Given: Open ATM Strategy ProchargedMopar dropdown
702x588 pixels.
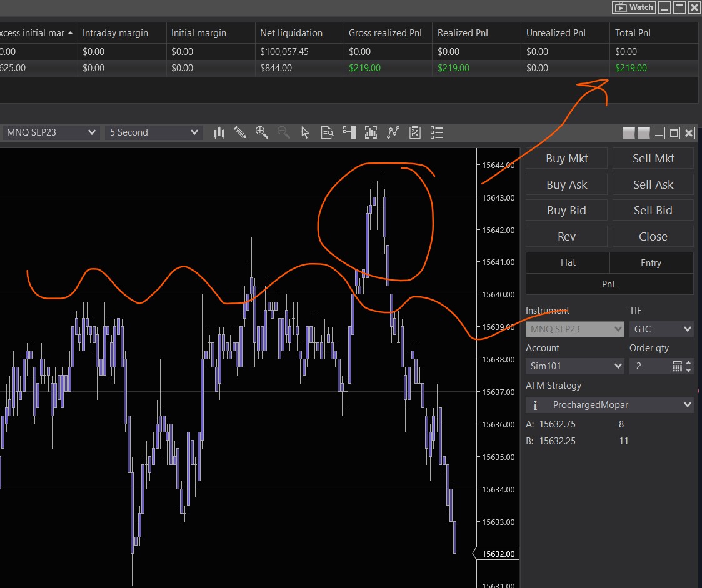Looking at the screenshot, I should tap(609, 405).
